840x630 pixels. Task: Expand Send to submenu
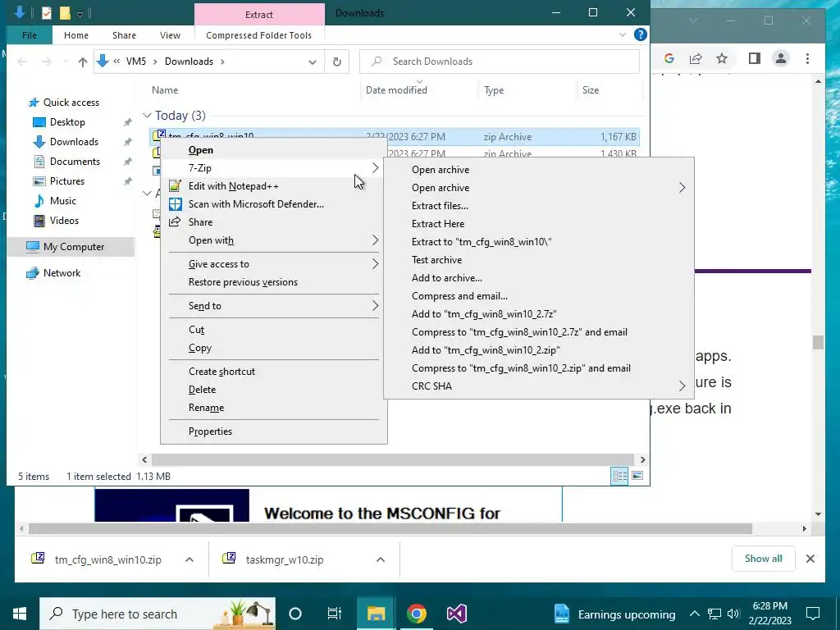pos(375,305)
